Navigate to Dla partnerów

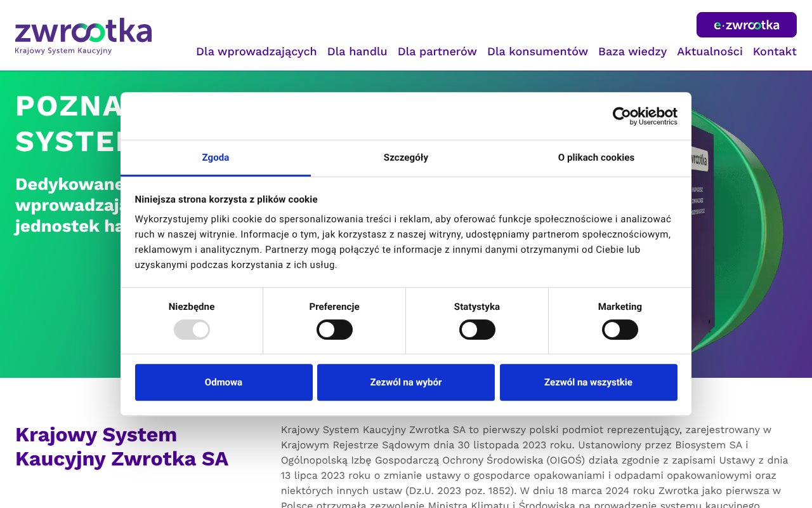pyautogui.click(x=437, y=51)
